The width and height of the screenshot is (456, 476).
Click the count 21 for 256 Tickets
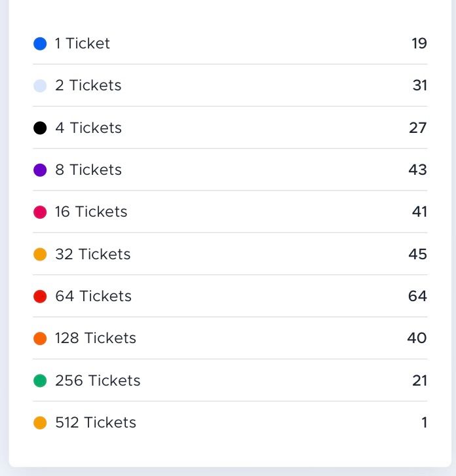[x=420, y=380]
